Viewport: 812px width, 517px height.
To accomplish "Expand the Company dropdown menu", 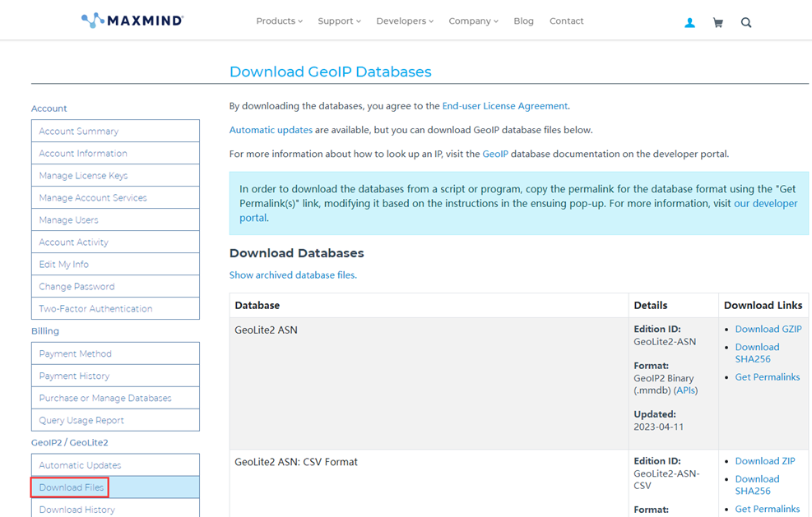I will (473, 21).
